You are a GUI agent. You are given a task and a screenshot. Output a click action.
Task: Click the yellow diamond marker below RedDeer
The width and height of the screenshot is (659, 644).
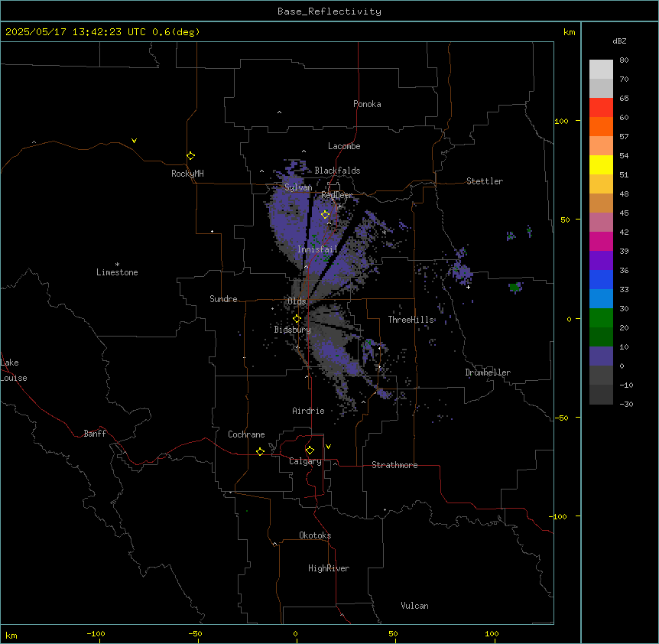click(325, 215)
